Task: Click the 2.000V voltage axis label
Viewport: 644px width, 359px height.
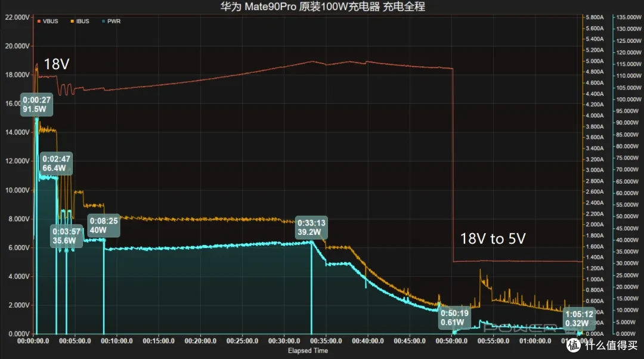Action: [19, 305]
